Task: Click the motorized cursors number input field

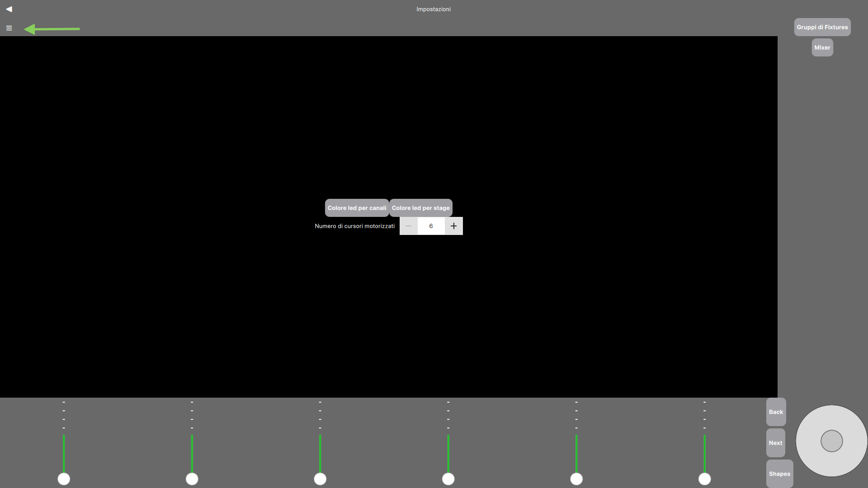Action: (x=430, y=225)
